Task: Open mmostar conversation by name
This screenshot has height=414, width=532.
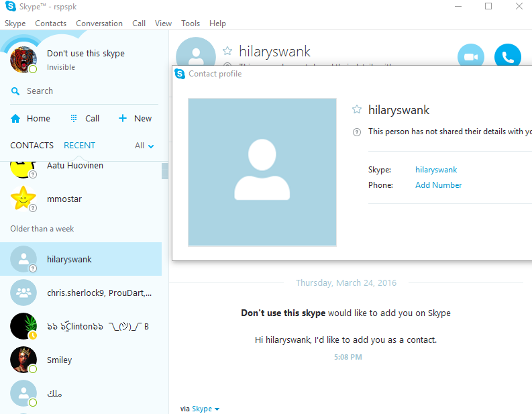Action: point(64,199)
